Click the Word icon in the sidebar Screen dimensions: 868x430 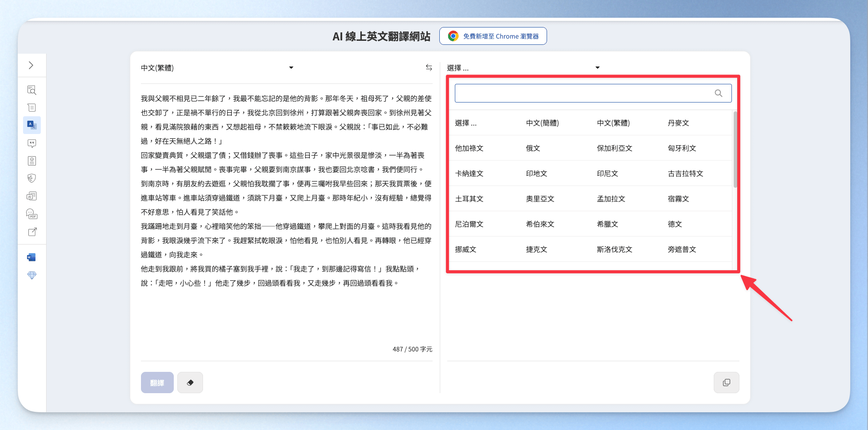(31, 257)
